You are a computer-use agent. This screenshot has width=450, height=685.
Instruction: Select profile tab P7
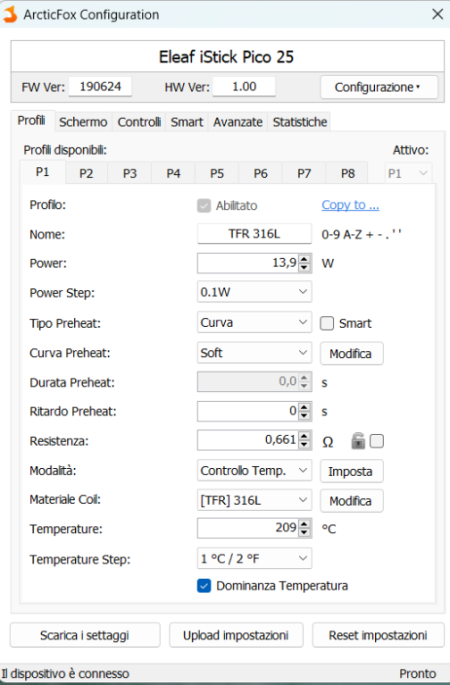(x=305, y=173)
